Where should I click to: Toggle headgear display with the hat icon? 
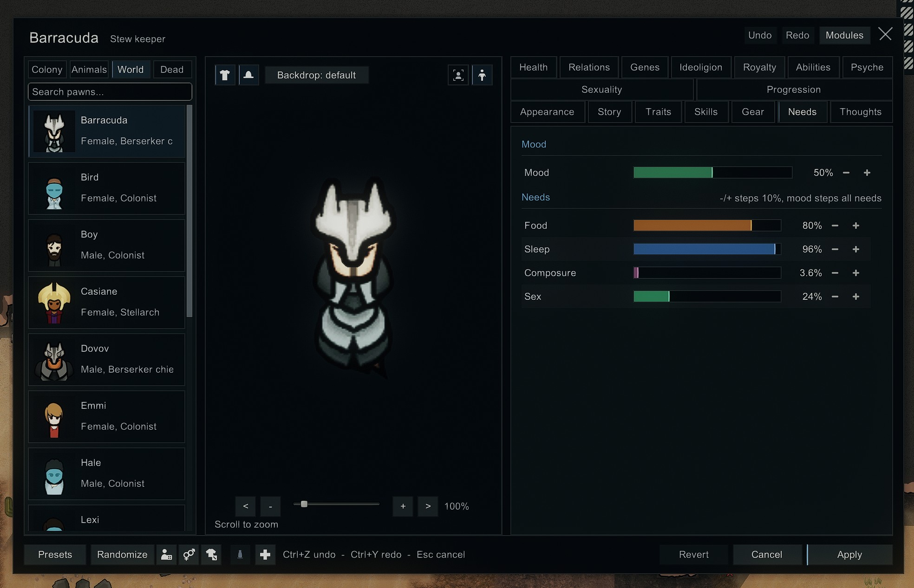pos(248,75)
